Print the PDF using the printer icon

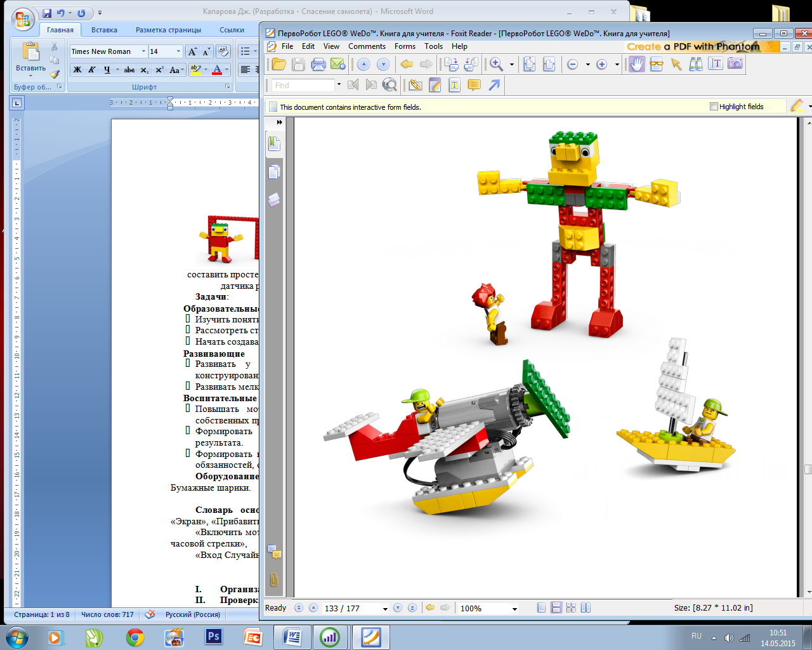point(318,64)
